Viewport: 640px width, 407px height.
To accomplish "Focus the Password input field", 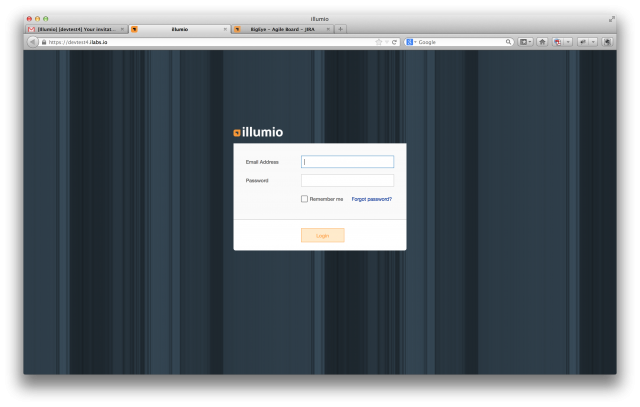I will [x=347, y=180].
